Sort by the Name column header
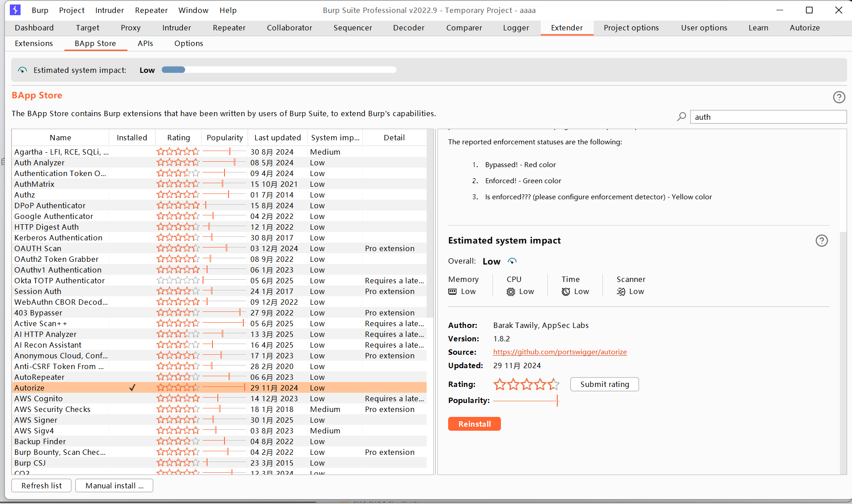The width and height of the screenshot is (852, 504). (60, 138)
